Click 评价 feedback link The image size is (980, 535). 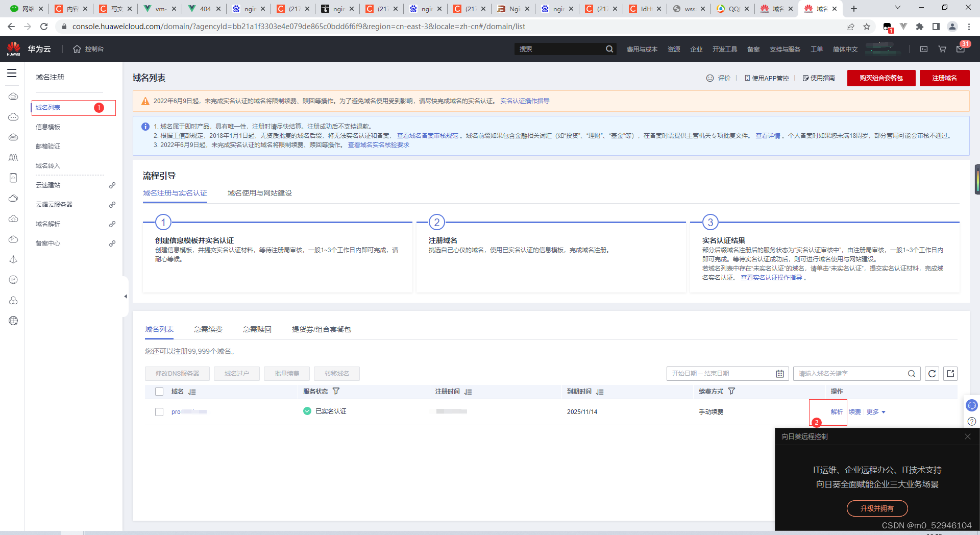coord(719,78)
